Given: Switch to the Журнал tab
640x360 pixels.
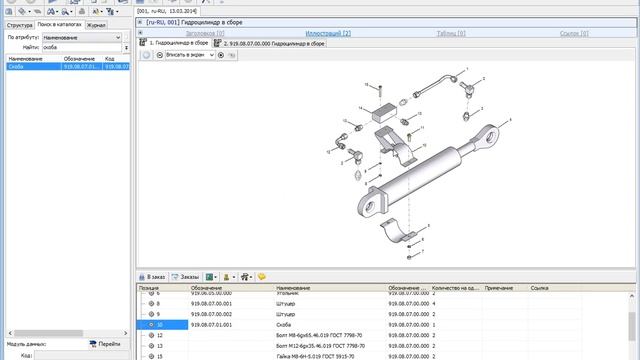Looking at the screenshot, I should [x=96, y=25].
